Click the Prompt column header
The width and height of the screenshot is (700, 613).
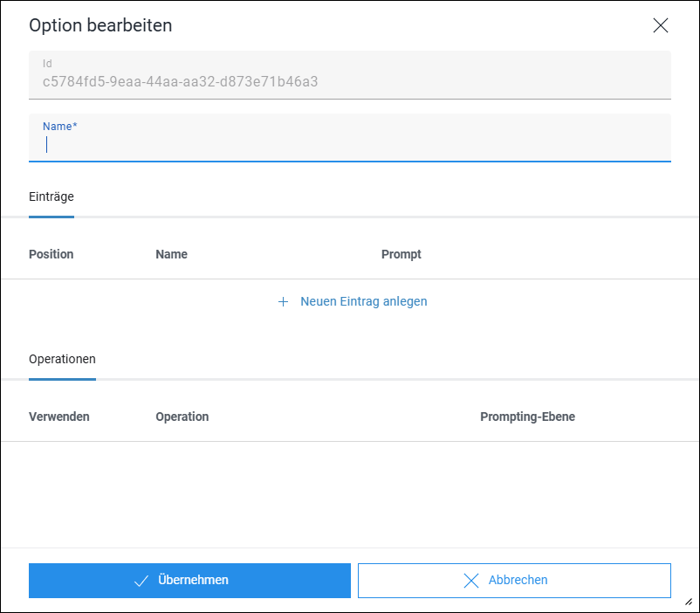point(401,254)
